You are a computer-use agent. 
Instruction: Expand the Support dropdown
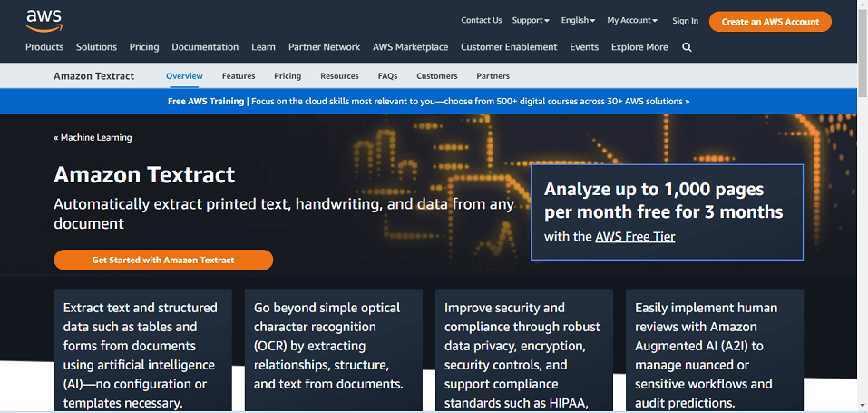531,20
